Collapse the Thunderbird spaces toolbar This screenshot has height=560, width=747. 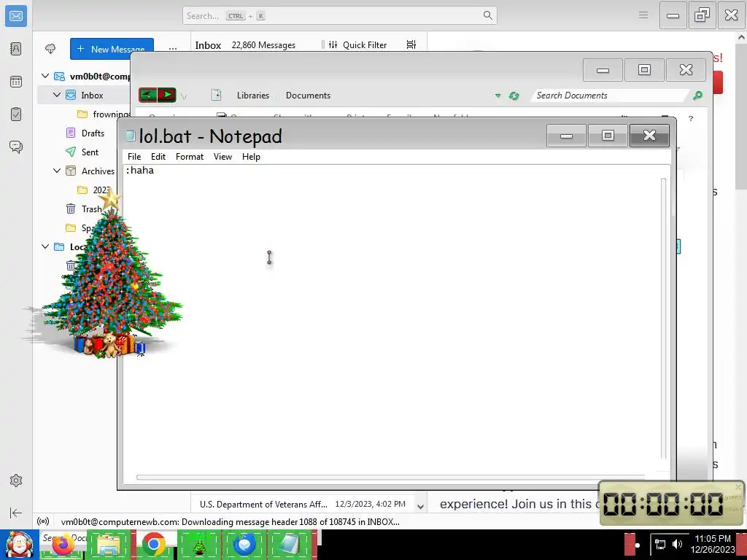pos(16,513)
